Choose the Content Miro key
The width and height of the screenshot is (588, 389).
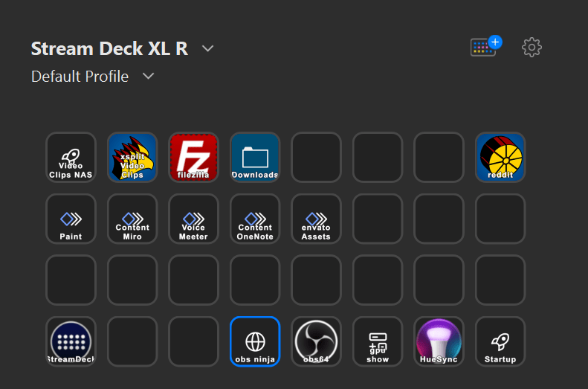click(132, 219)
